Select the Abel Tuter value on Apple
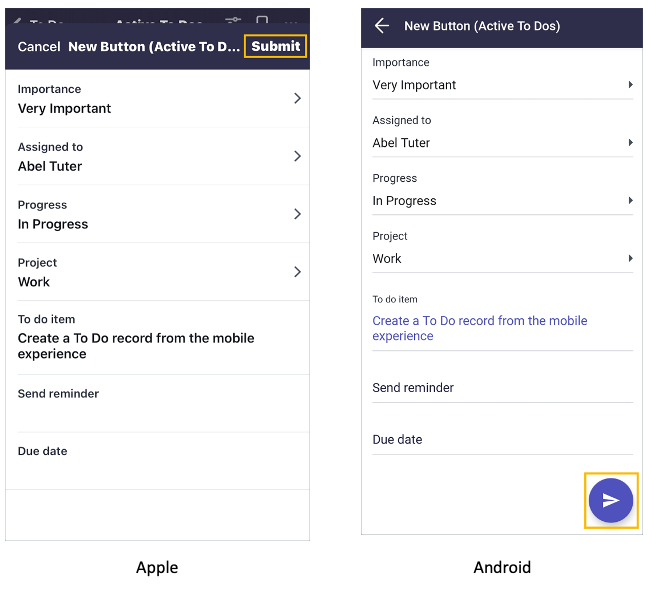 tap(50, 166)
